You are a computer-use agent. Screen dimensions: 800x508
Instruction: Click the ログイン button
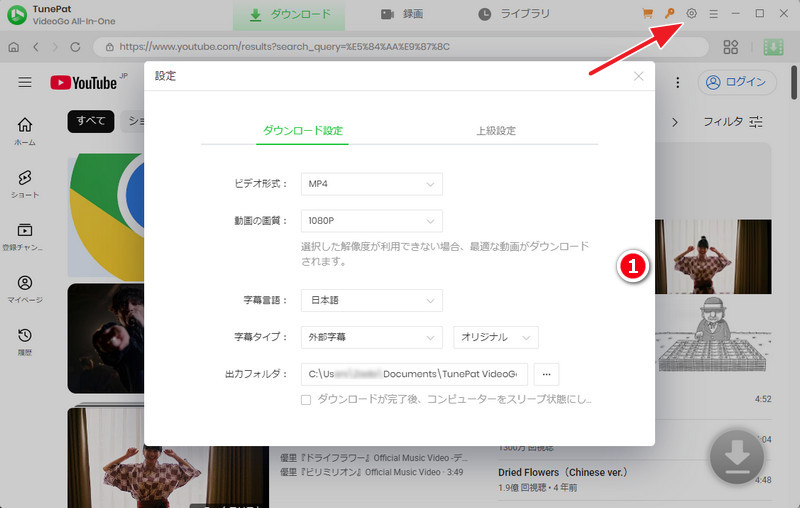(737, 82)
